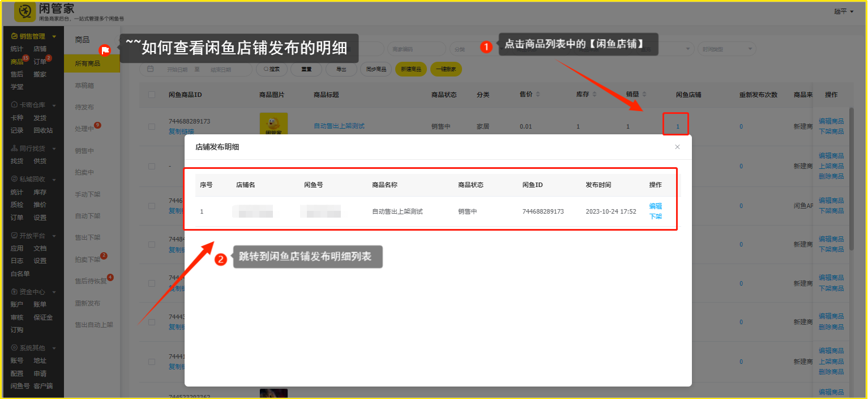Toggle the select-all checkbox in table header

click(x=152, y=95)
